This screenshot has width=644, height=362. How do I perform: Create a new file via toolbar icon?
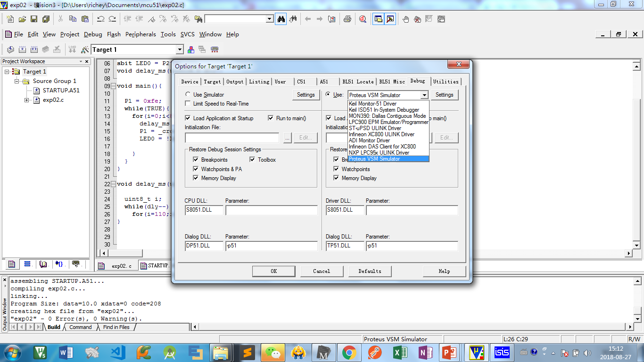[x=10, y=19]
